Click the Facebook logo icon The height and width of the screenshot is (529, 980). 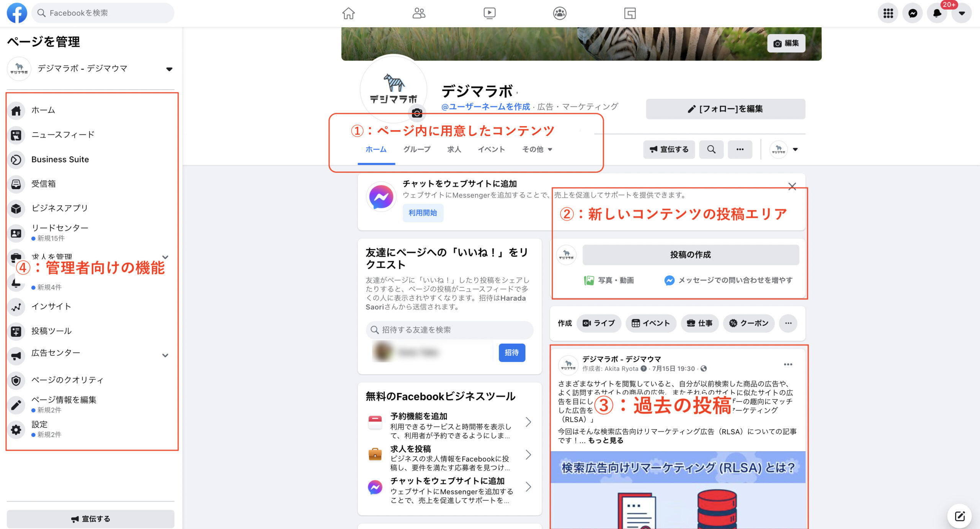point(17,13)
